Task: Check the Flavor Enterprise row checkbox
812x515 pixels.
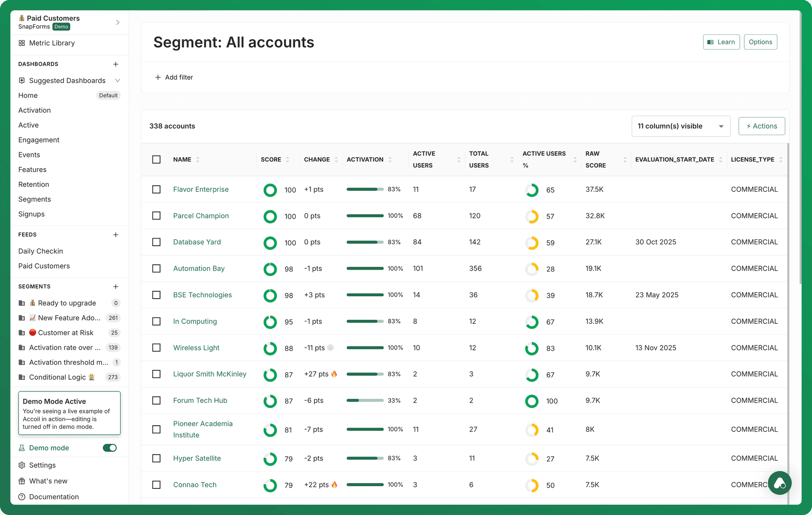Action: (157, 189)
